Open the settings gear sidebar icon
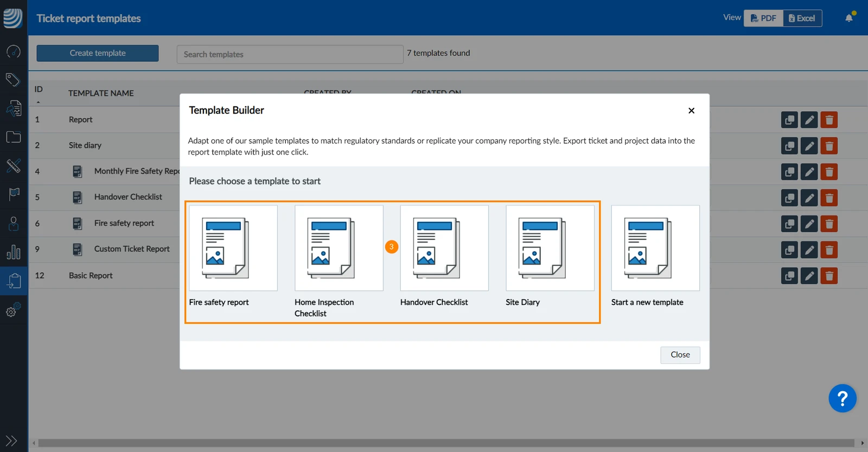Viewport: 868px width, 452px height. point(14,310)
